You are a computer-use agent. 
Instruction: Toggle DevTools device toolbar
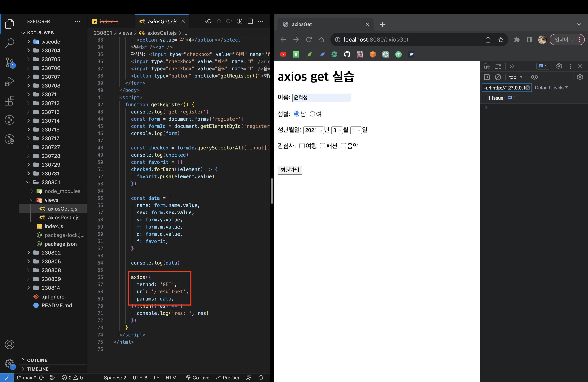[498, 66]
